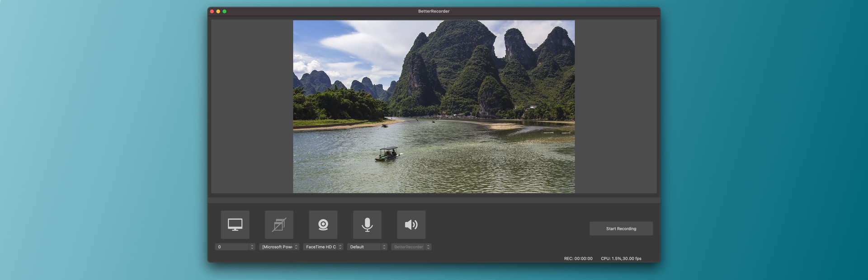Open the BetterRecorder audio output dropdown
The image size is (868, 280).
coord(411,247)
